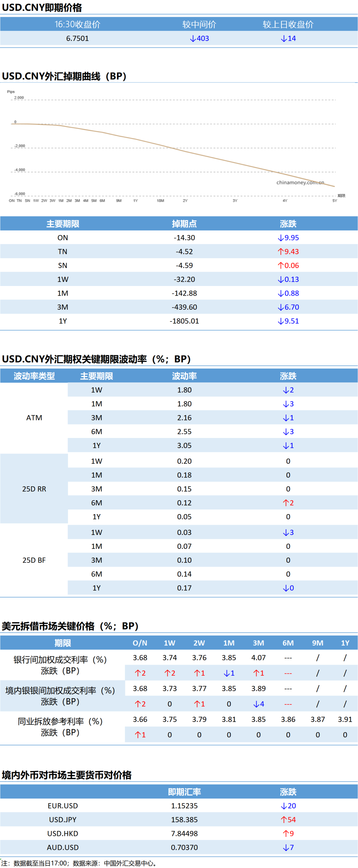Click the up arrow for USD.JPY 54
The image size is (358, 868).
pyautogui.click(x=284, y=820)
